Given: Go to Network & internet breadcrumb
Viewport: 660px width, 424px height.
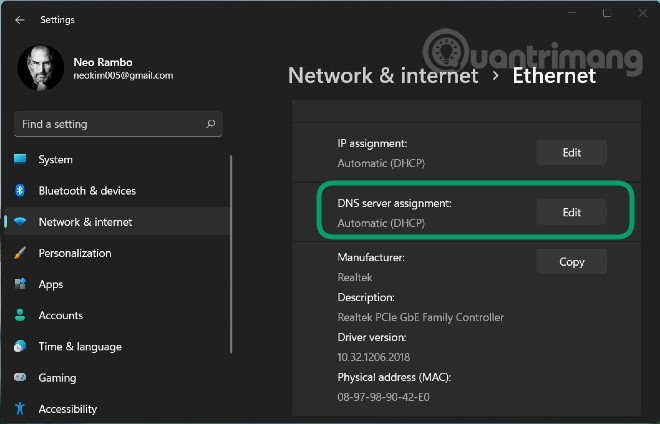Looking at the screenshot, I should [x=383, y=76].
